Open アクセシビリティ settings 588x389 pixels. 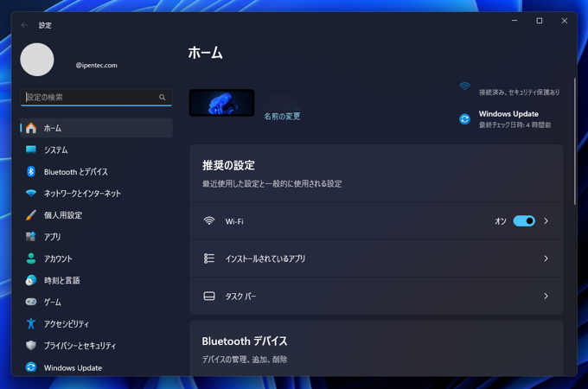pos(96,324)
